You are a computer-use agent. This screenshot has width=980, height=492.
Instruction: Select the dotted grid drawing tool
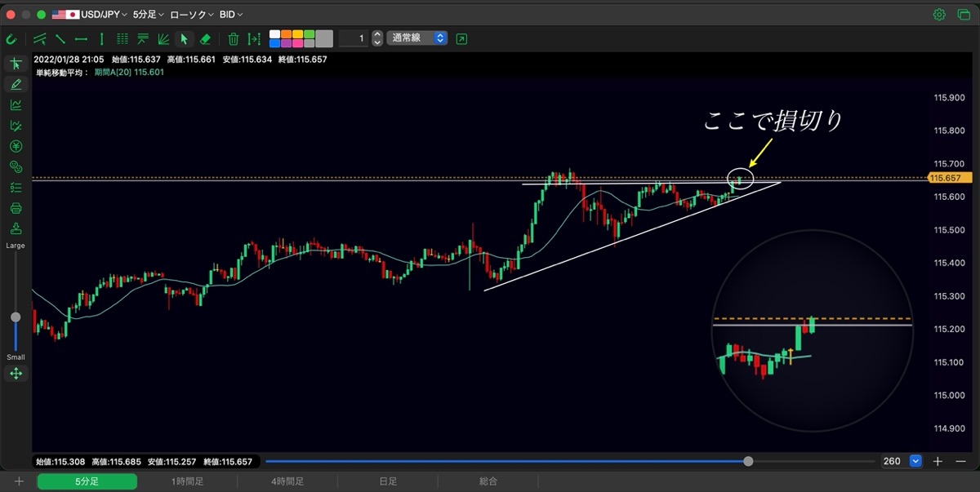(122, 38)
